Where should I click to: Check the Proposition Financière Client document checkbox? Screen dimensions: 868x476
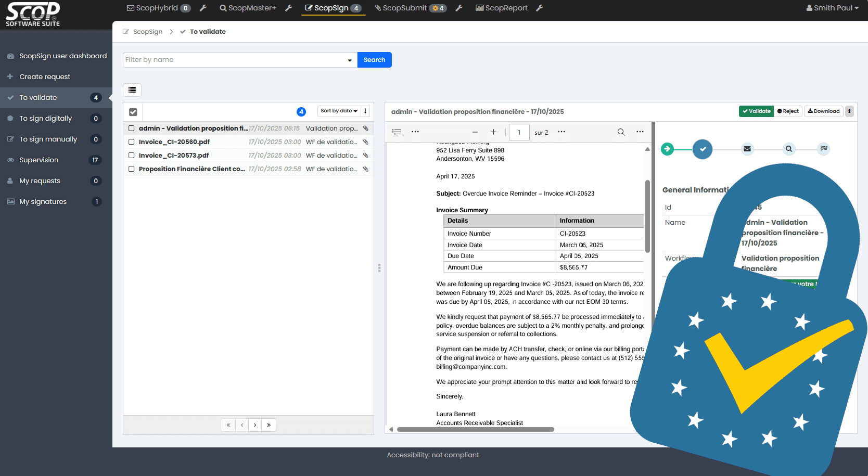coord(131,169)
